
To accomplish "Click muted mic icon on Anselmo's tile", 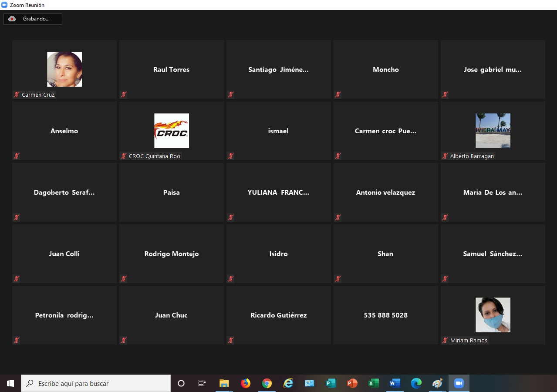I will (x=17, y=156).
